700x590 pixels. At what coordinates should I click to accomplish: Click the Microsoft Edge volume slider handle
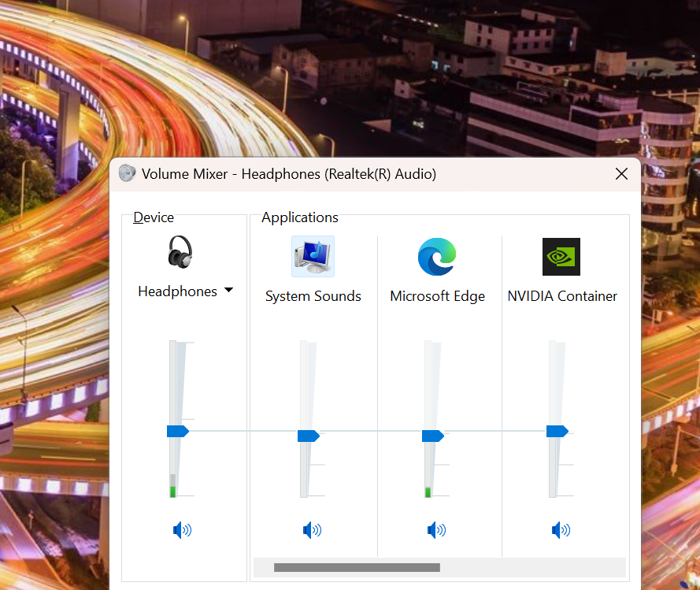[432, 436]
